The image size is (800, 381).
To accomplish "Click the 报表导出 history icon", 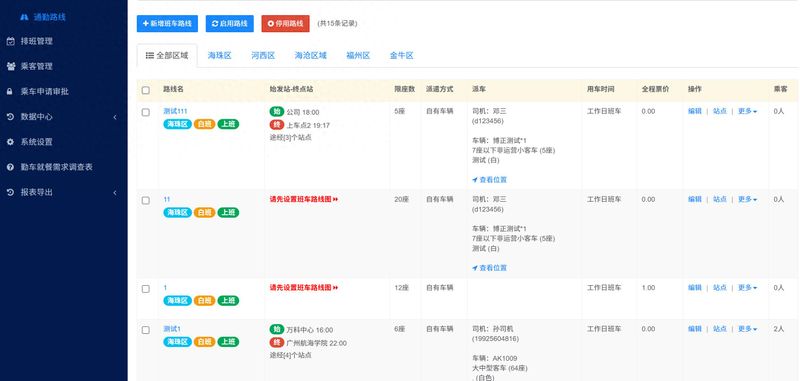I will [x=10, y=192].
